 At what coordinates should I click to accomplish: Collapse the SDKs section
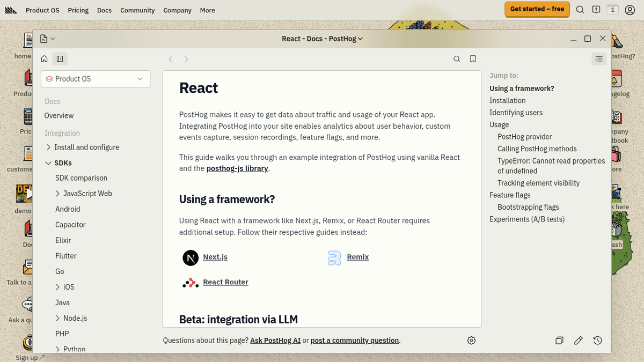click(58, 162)
